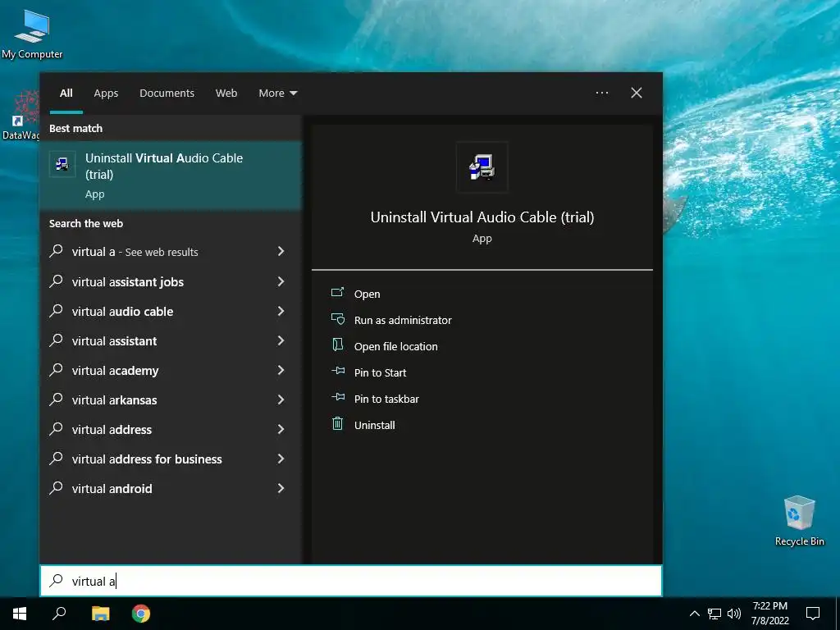Select the 'virtual audio cable' web suggestion
The height and width of the screenshot is (630, 840).
(171, 311)
